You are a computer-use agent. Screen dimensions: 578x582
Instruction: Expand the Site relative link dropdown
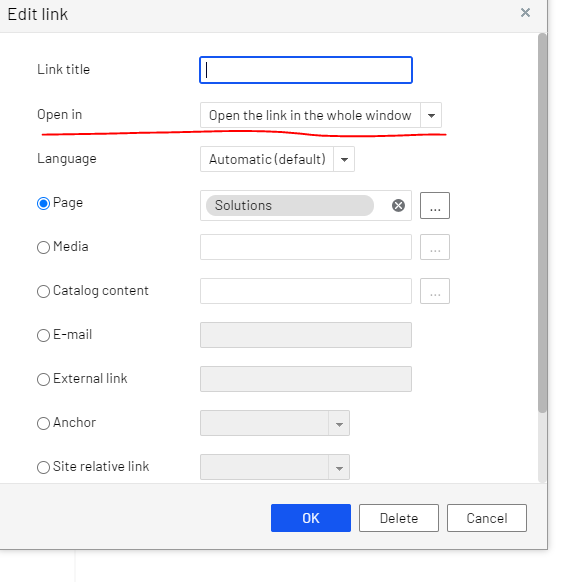coord(339,467)
